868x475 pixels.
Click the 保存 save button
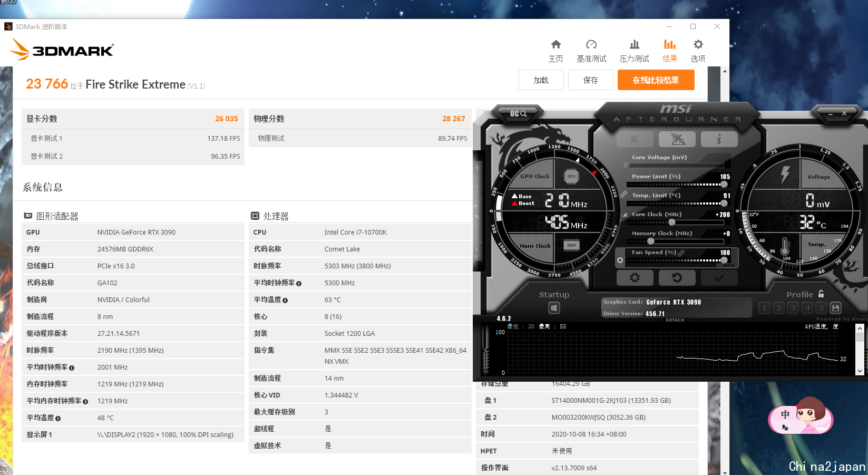point(591,80)
